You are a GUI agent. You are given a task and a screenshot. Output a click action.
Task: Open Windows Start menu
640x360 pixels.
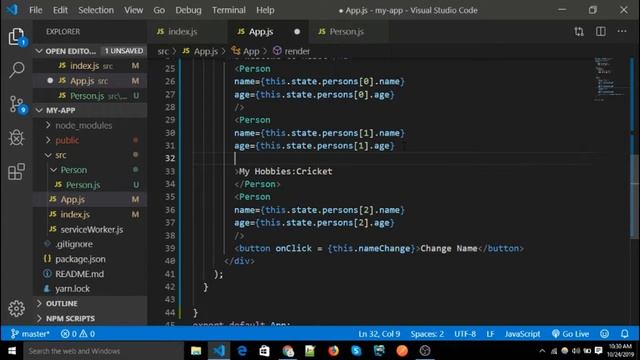[12, 351]
